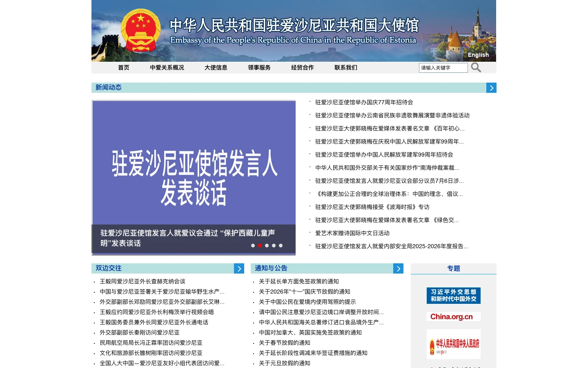Screen dimensions: 588x368
Task: Open the 中爱关系概况 menu item
Action: 167,68
